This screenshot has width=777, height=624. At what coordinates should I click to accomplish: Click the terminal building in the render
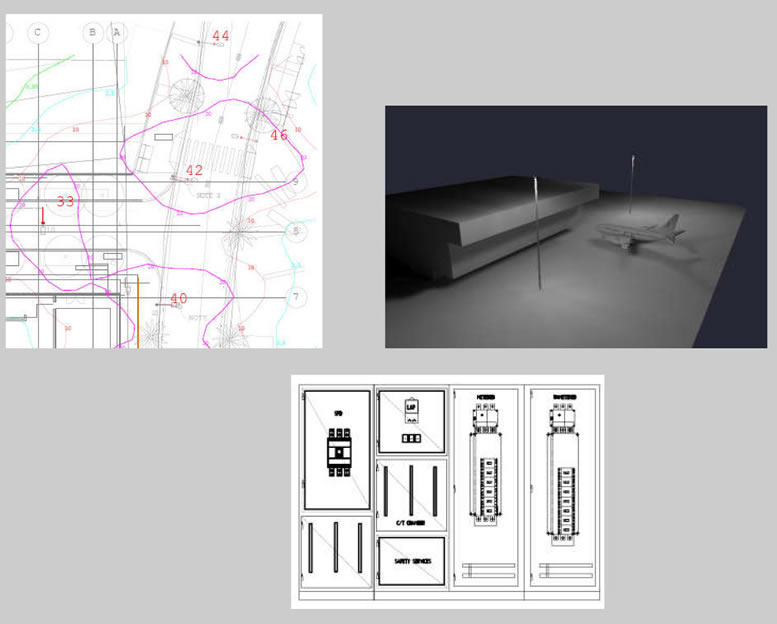[470, 225]
